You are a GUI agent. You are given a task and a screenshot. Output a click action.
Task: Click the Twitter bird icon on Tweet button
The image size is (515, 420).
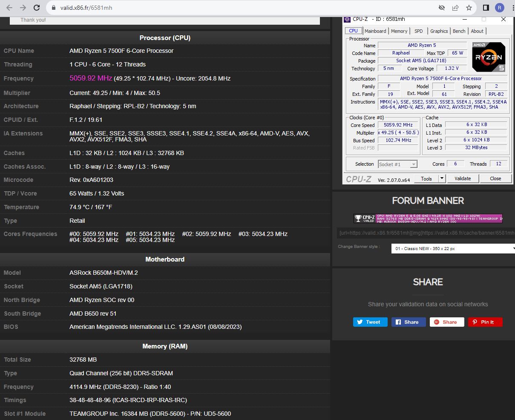pos(360,322)
